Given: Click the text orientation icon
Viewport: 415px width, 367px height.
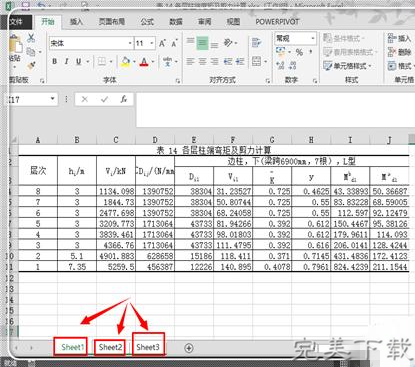Looking at the screenshot, I should (x=228, y=43).
